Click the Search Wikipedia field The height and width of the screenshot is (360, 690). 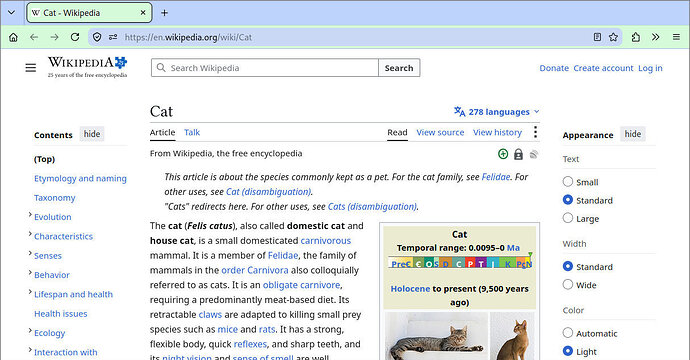(x=264, y=68)
